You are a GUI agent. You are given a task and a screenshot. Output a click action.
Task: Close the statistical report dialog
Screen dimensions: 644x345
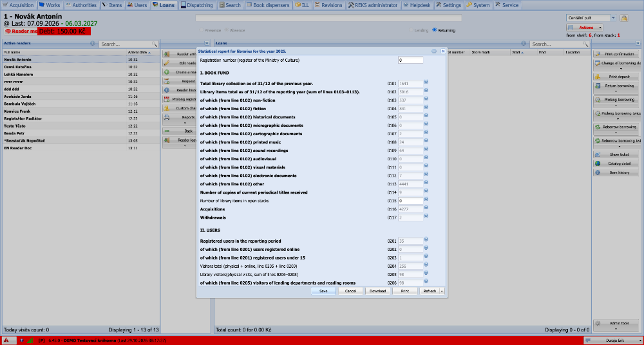[443, 51]
